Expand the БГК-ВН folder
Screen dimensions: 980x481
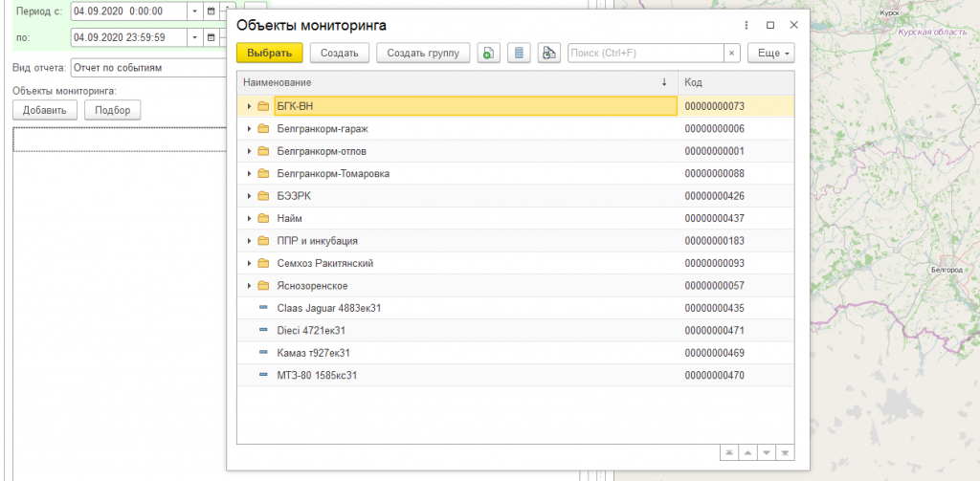(x=250, y=106)
